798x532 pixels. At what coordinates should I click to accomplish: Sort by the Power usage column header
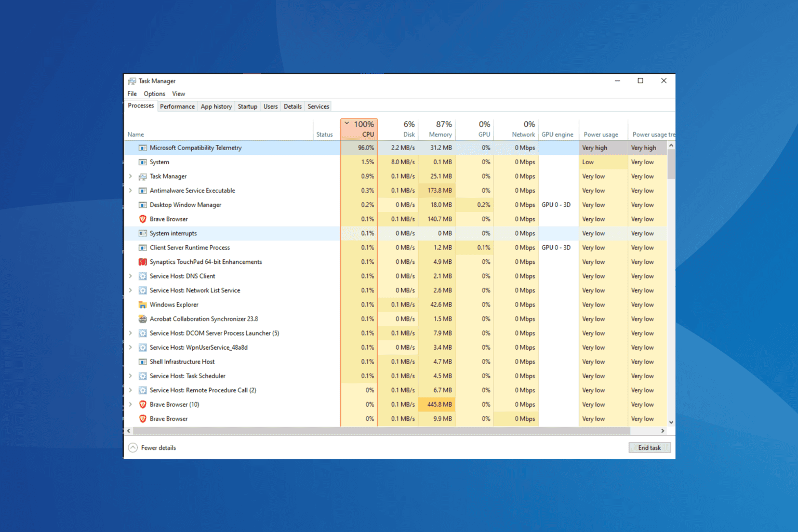(x=603, y=129)
